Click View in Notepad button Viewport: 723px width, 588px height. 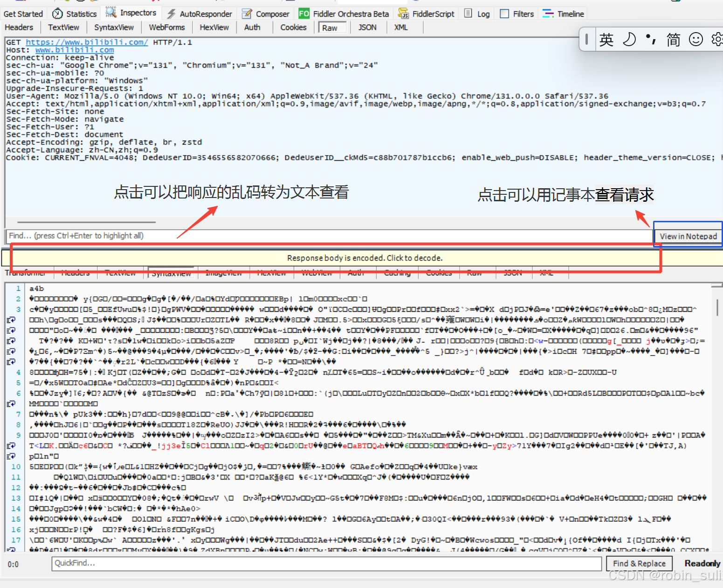[x=688, y=236]
